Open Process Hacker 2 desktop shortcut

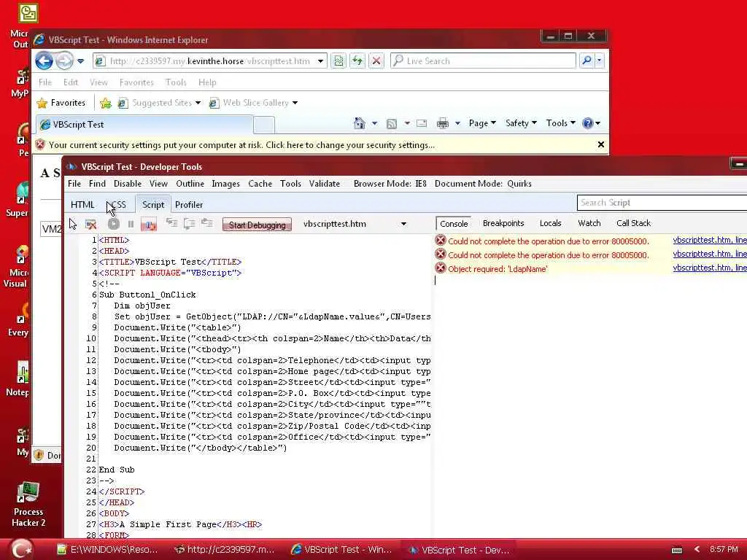point(28,505)
